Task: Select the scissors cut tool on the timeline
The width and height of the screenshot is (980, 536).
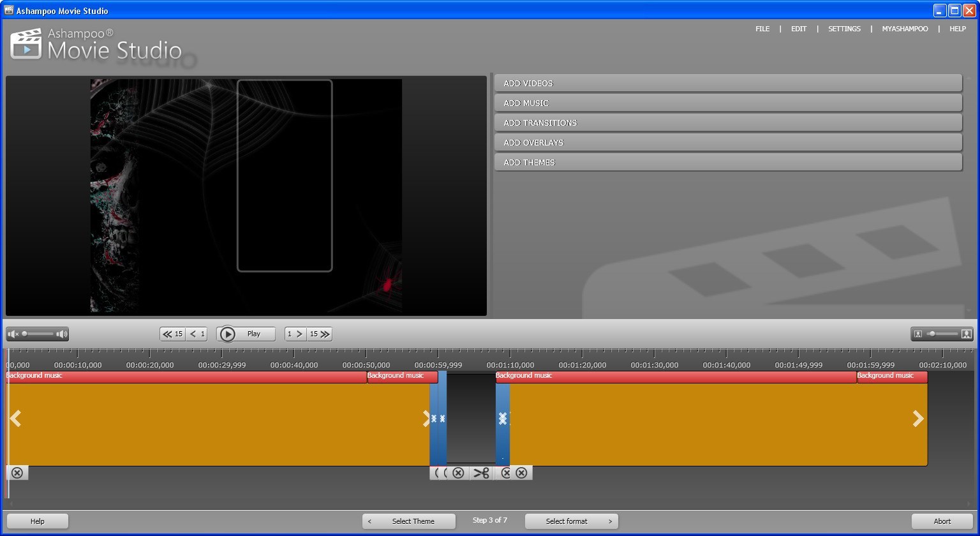Action: click(x=482, y=473)
